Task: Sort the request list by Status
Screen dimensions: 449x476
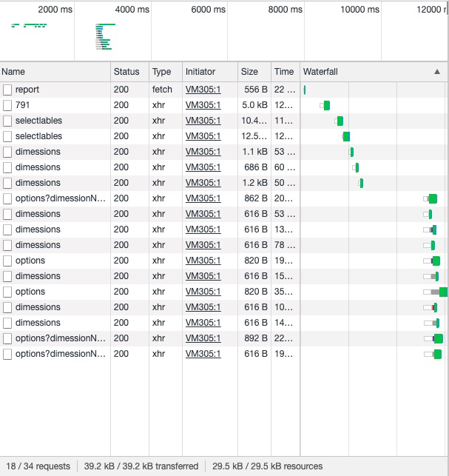Action: (126, 72)
